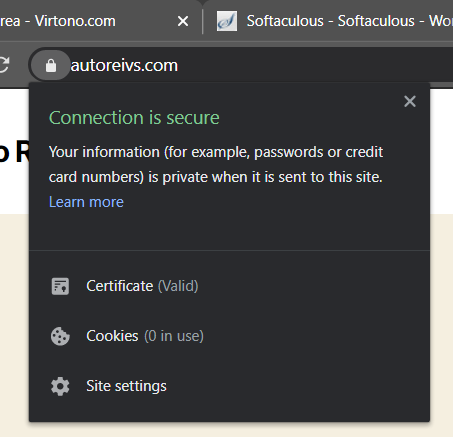Switch to the Softaculous tab
The width and height of the screenshot is (453, 437).
coord(328,21)
